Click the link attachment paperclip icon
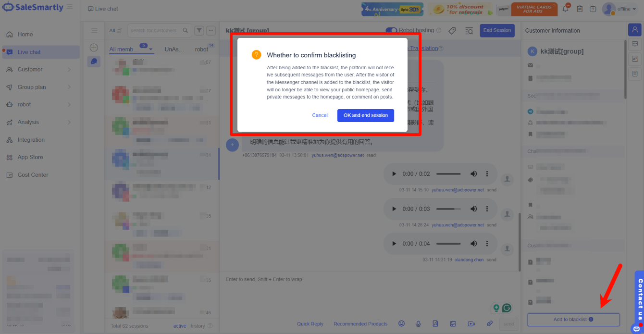 tap(490, 324)
